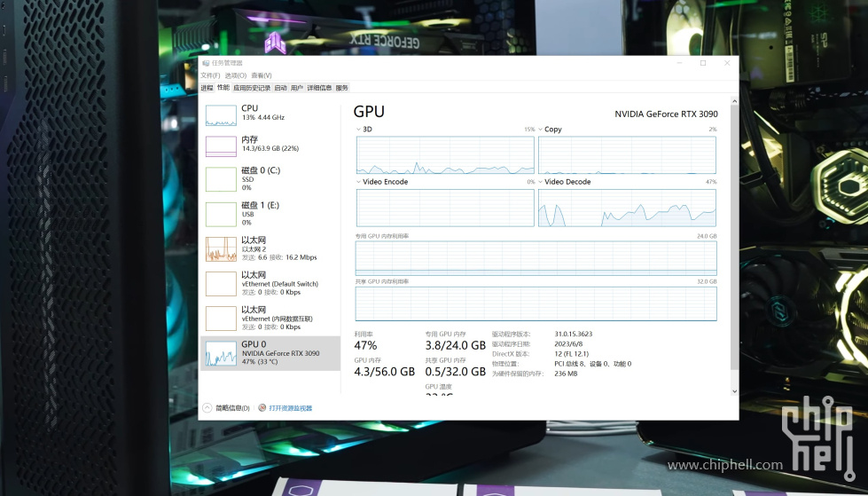The image size is (868, 496).
Task: Select 磁盘 0 (C:) graph thumbnail
Action: 221,179
